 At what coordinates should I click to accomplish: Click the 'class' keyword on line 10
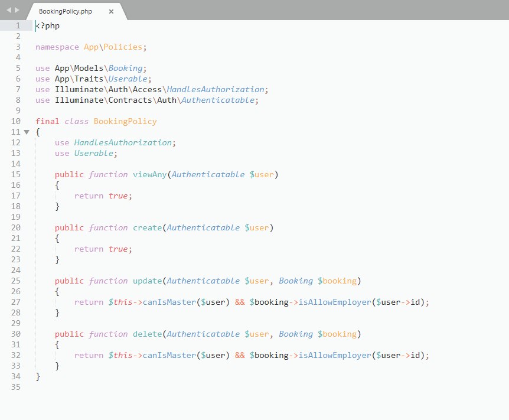pyautogui.click(x=77, y=122)
